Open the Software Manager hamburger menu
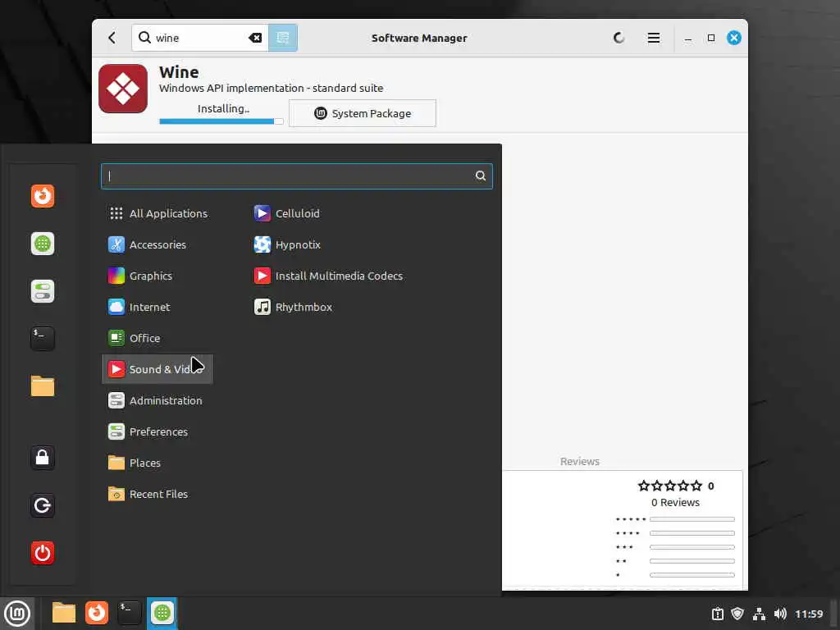 tap(654, 38)
